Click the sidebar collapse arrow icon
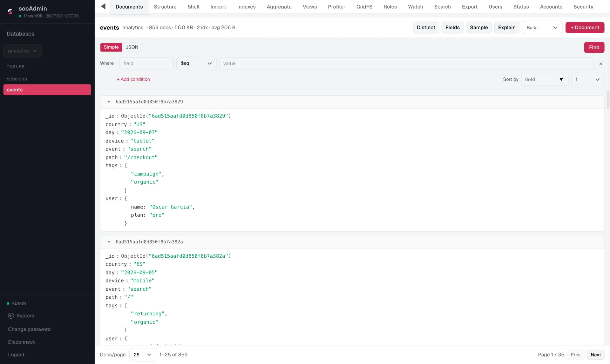This screenshot has height=364, width=610. [103, 7]
